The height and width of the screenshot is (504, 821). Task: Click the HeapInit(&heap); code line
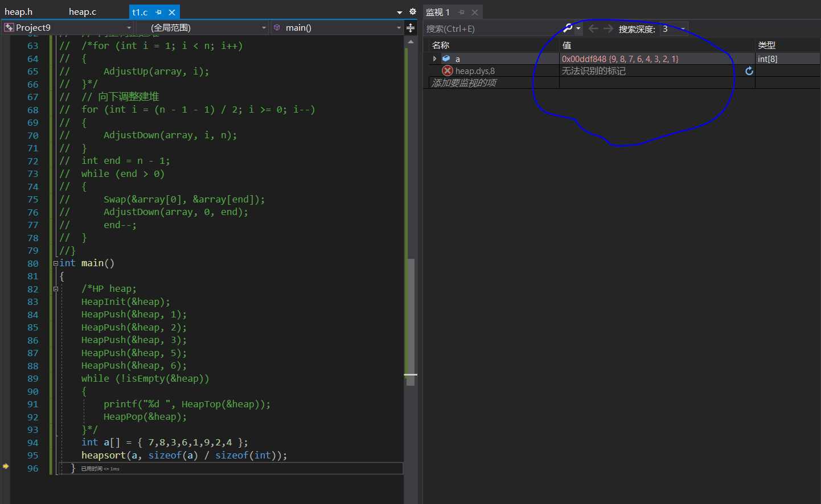pos(125,301)
